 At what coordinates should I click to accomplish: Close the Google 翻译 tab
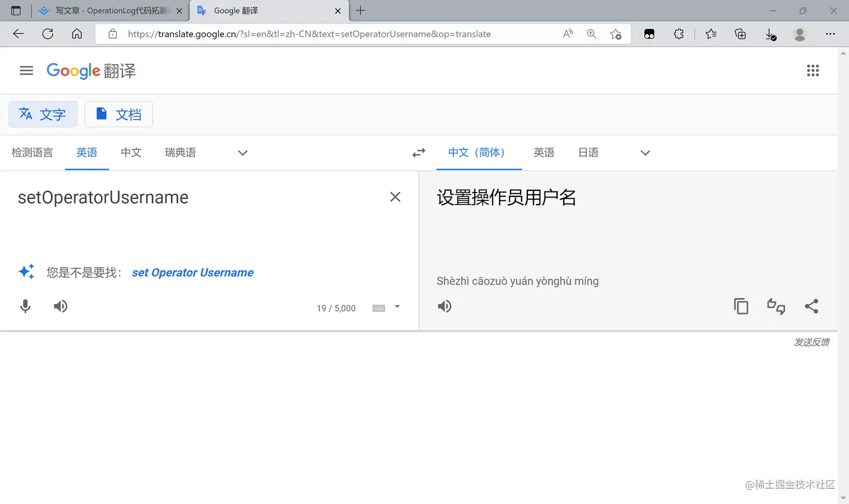pyautogui.click(x=338, y=11)
